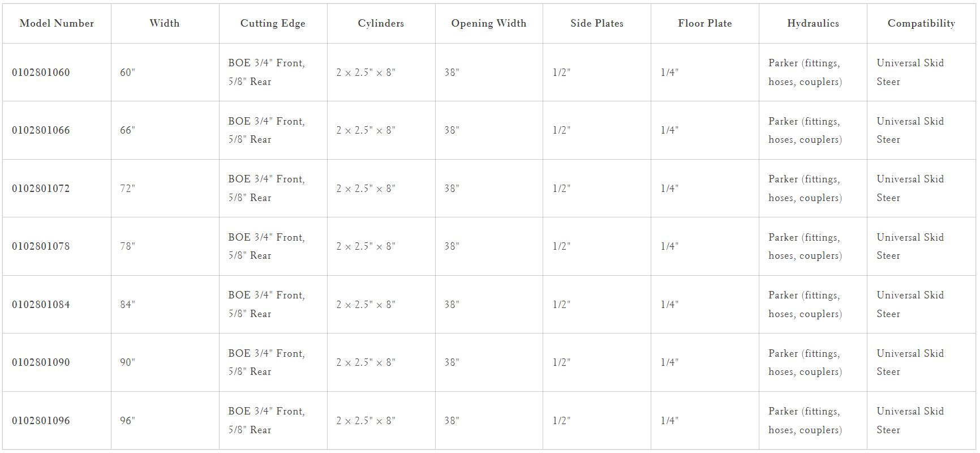Select model number 0102801096
Viewport: 980px width, 453px height.
[x=41, y=421]
